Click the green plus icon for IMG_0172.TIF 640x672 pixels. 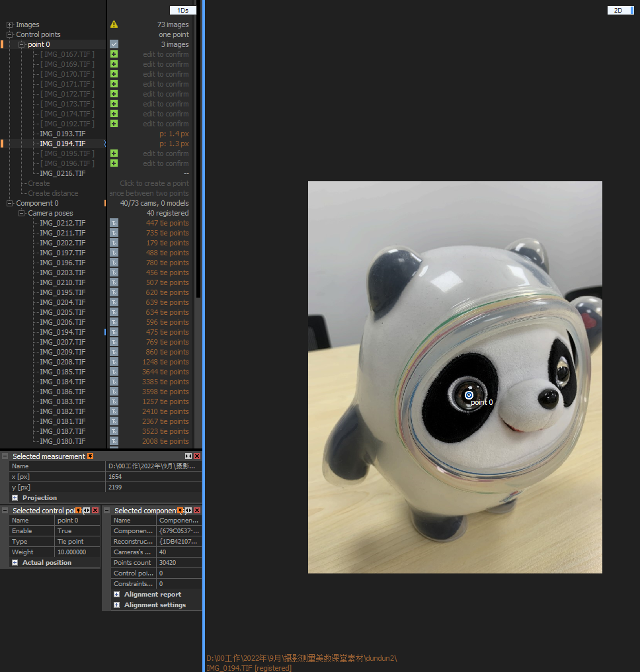pos(114,94)
